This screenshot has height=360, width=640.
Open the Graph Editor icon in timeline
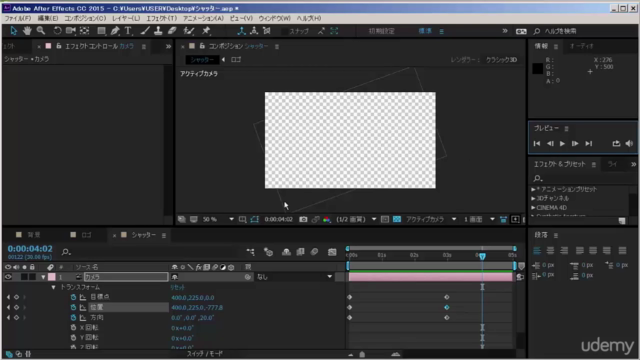click(332, 252)
